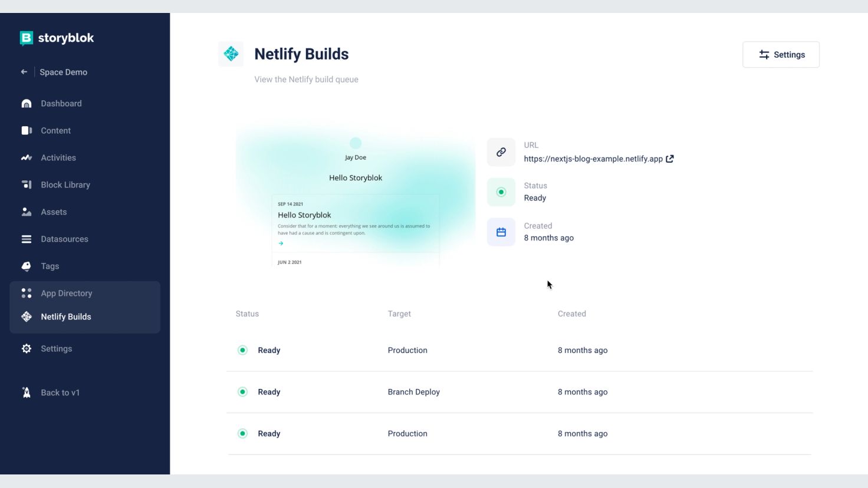Click the Netlify Builds sidebar icon
This screenshot has width=868, height=488.
coord(27,316)
